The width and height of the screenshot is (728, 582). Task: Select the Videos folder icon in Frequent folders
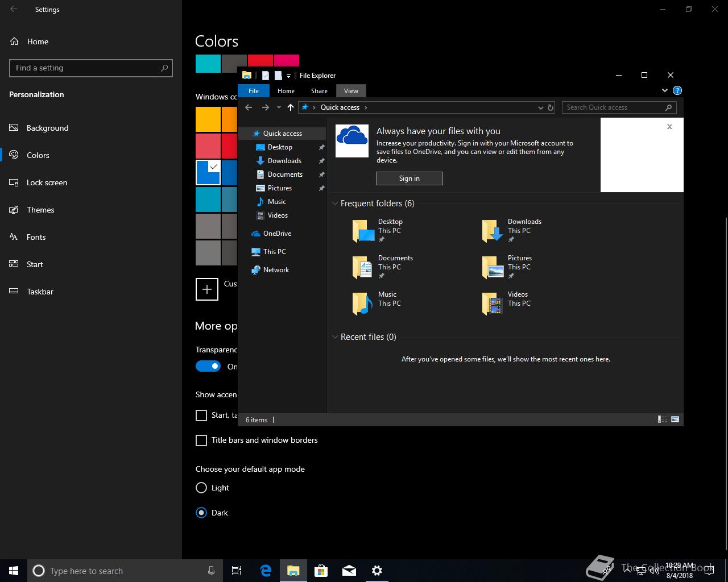(x=493, y=304)
